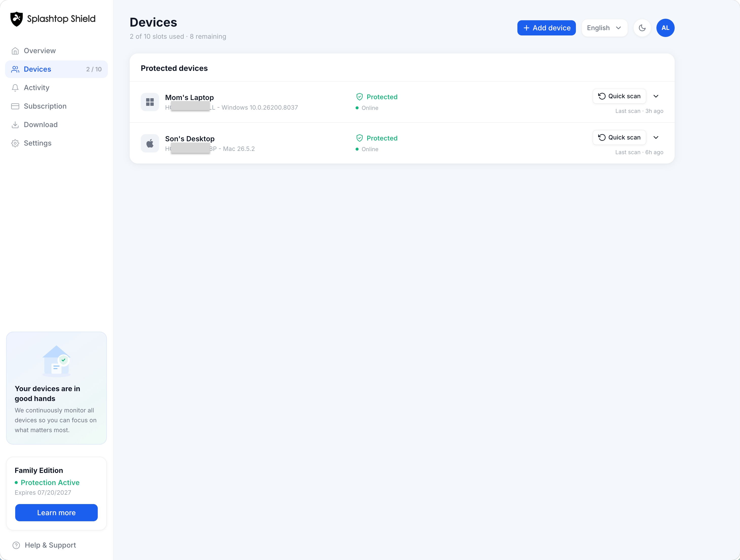Click the Mom's Laptop device name

tap(189, 97)
